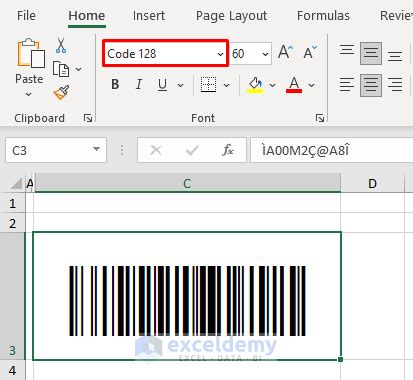
Task: Expand the font size dropdown arrow
Action: coord(266,54)
